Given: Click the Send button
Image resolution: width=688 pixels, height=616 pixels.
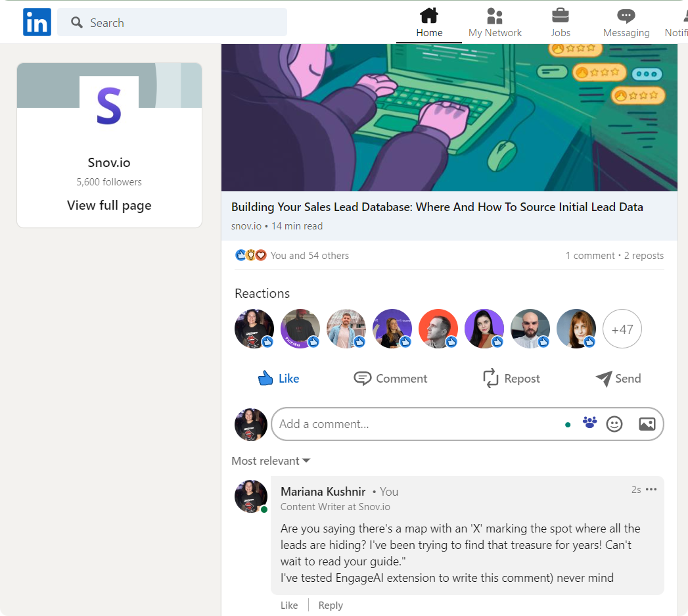Looking at the screenshot, I should point(618,379).
